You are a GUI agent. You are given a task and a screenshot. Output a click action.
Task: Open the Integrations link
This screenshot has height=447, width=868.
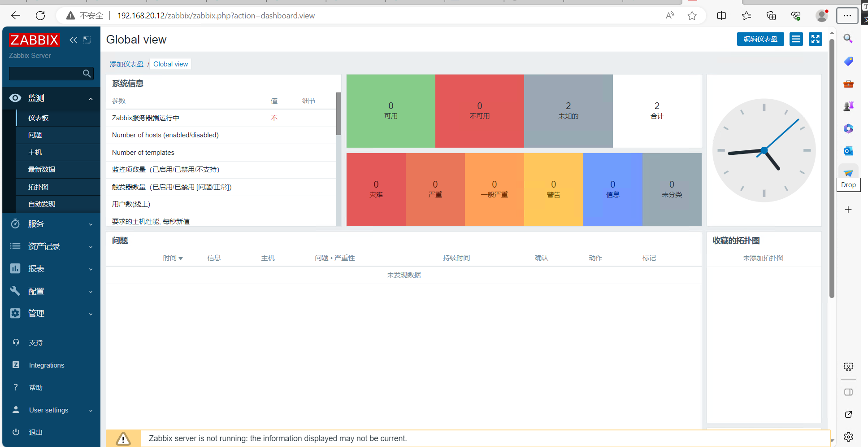(47, 365)
